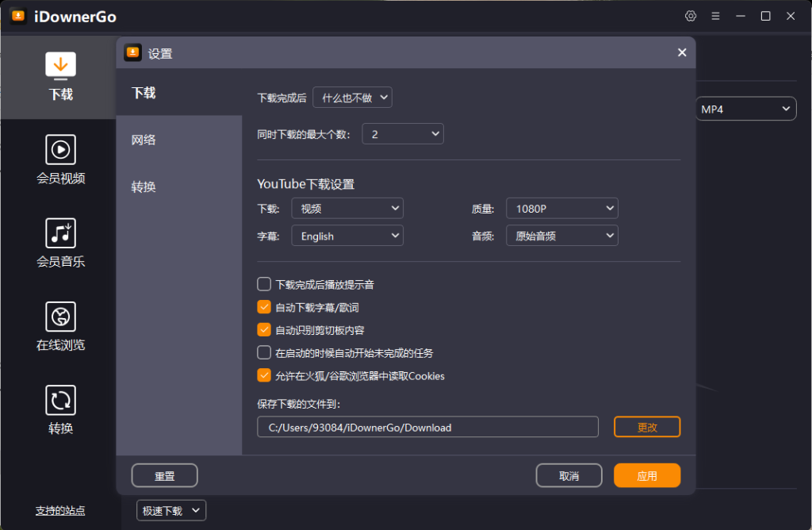Open 会员视频 from the sidebar
This screenshot has height=530, width=812.
point(59,149)
